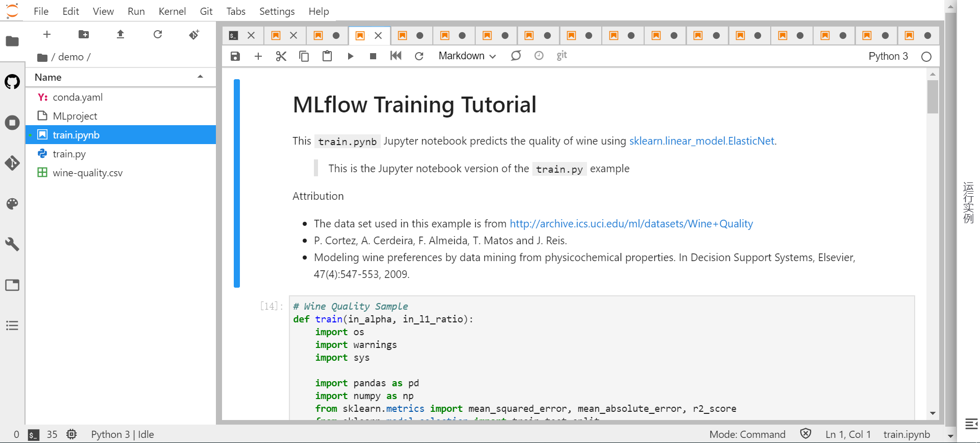The height and width of the screenshot is (443, 980).
Task: Copy the selected cell
Action: (x=304, y=56)
